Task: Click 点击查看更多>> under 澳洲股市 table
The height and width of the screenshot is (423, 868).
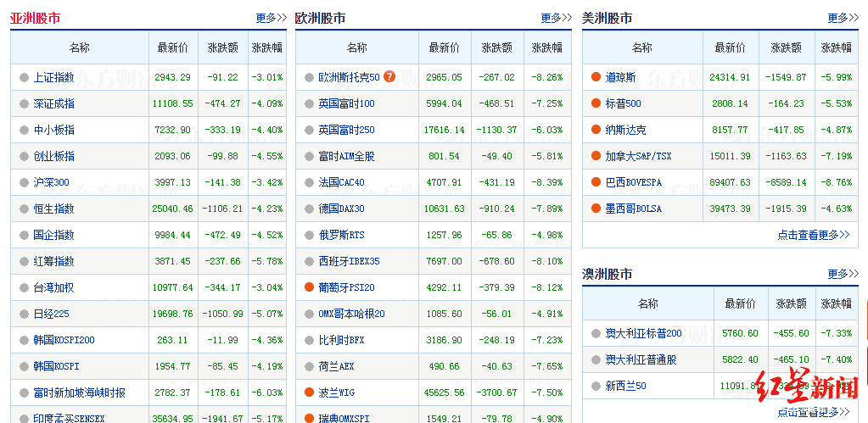Action: [x=813, y=411]
